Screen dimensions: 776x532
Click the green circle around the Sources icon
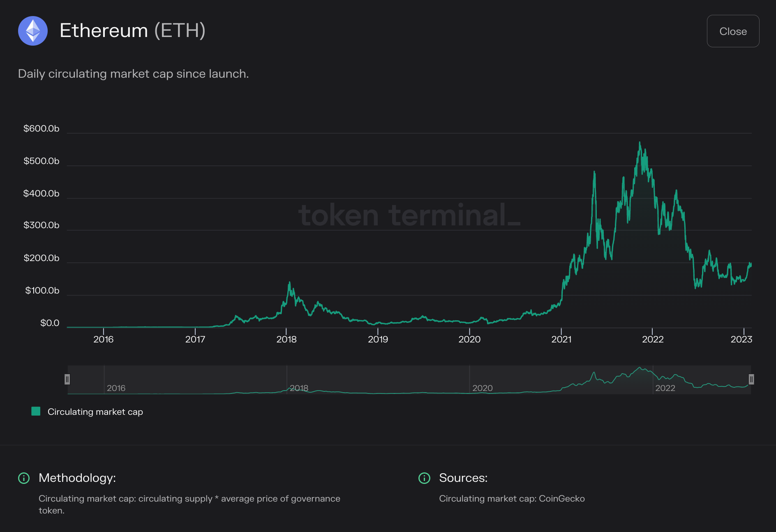point(424,478)
